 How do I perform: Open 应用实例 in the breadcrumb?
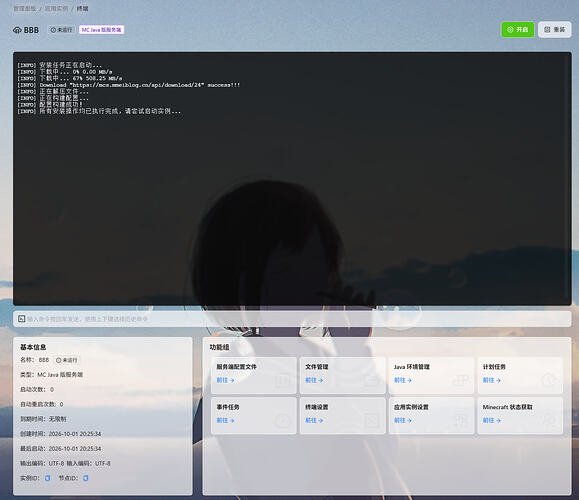click(x=56, y=8)
